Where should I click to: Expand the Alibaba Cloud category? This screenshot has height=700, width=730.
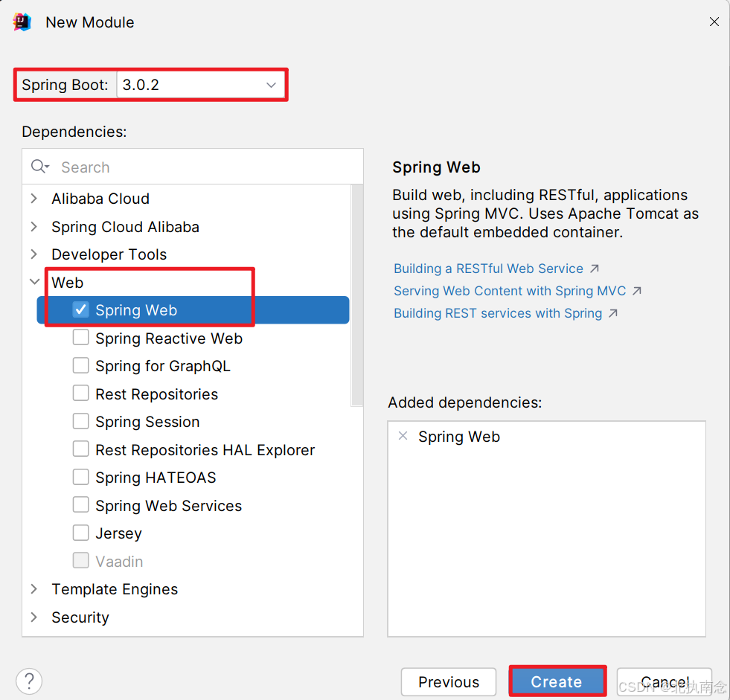34,199
